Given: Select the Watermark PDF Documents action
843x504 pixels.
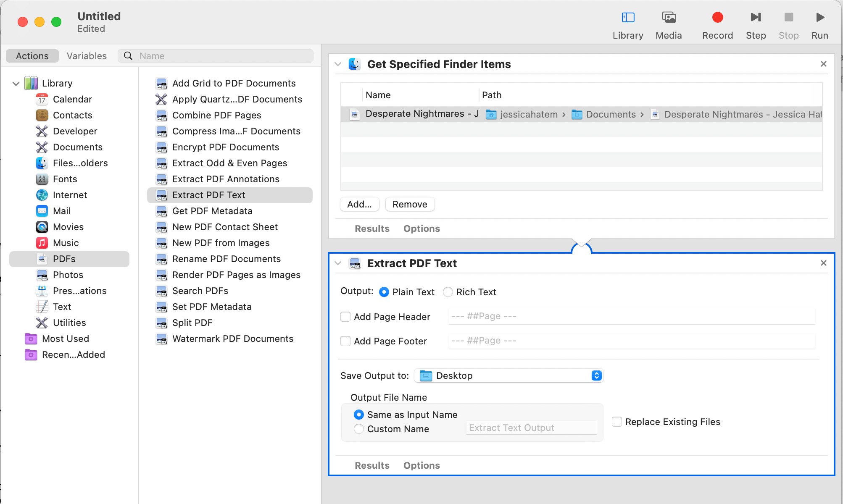Looking at the screenshot, I should tap(233, 339).
